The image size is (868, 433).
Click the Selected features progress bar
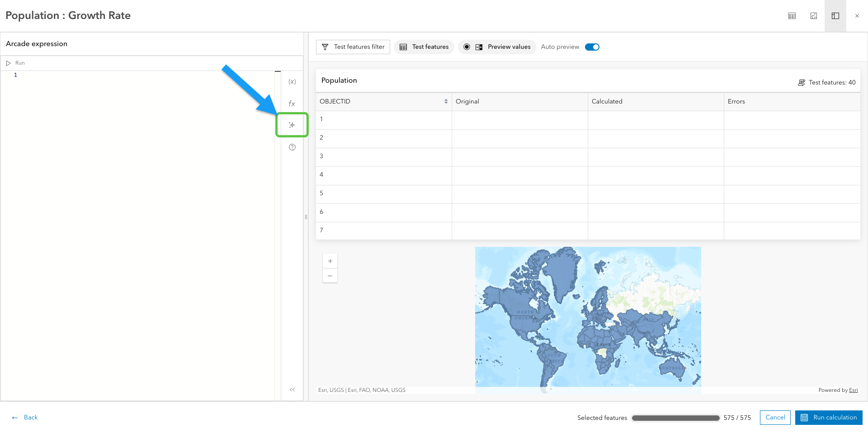675,418
